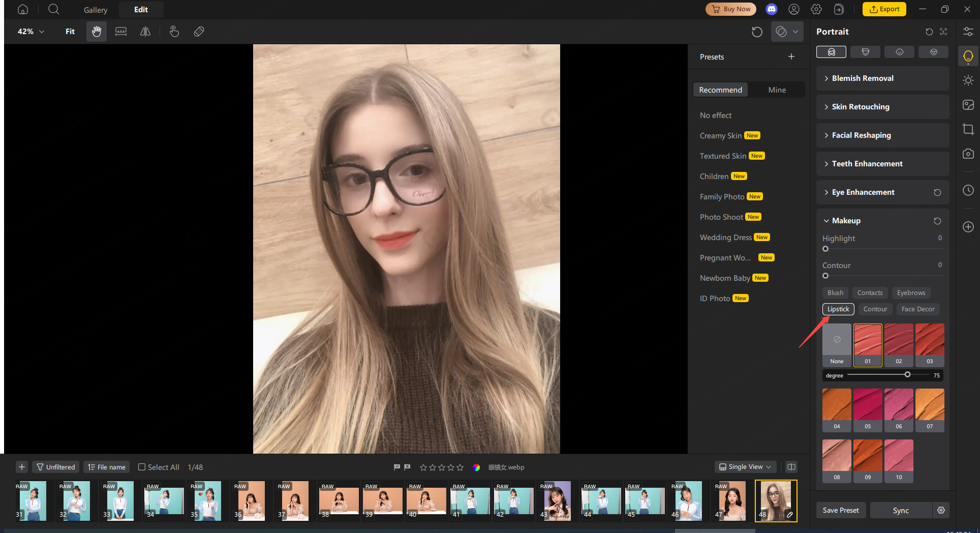
Task: Set rating to five stars
Action: coord(460,467)
